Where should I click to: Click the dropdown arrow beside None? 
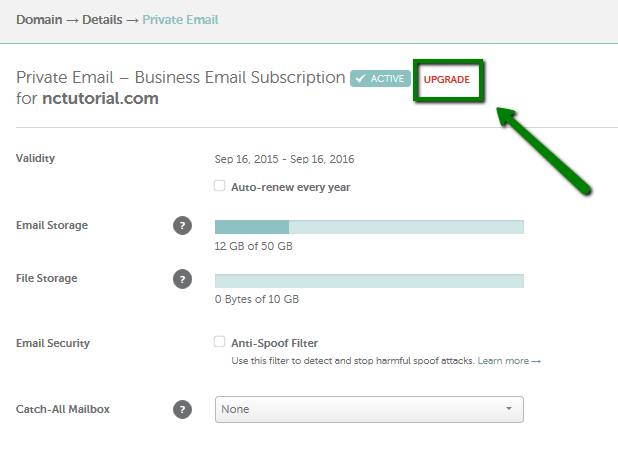coord(509,408)
